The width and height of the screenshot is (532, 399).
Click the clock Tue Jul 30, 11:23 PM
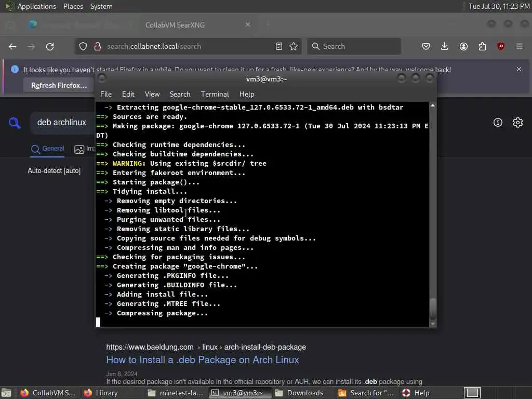[x=499, y=6]
